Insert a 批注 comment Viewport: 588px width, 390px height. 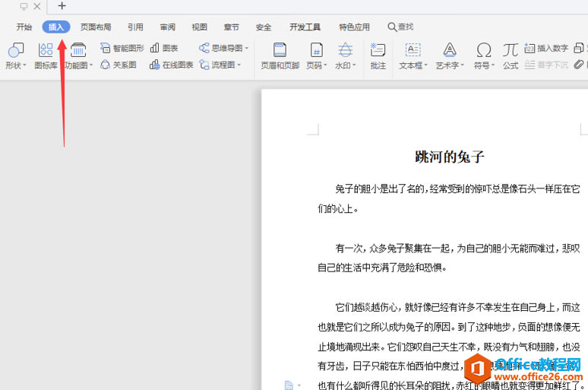378,56
